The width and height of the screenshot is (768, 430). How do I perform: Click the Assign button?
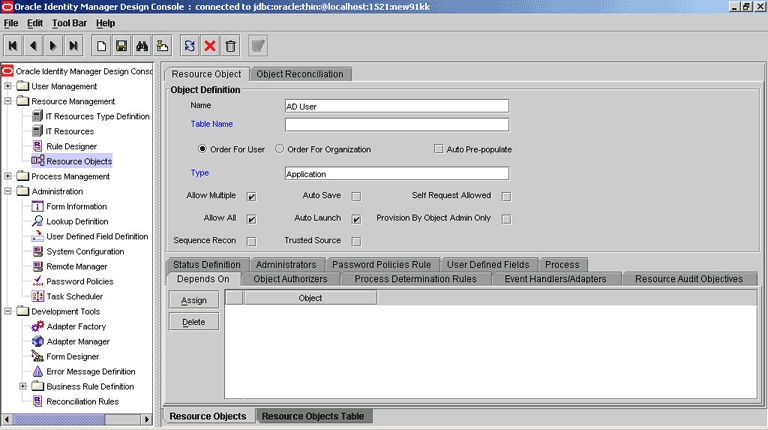click(194, 300)
